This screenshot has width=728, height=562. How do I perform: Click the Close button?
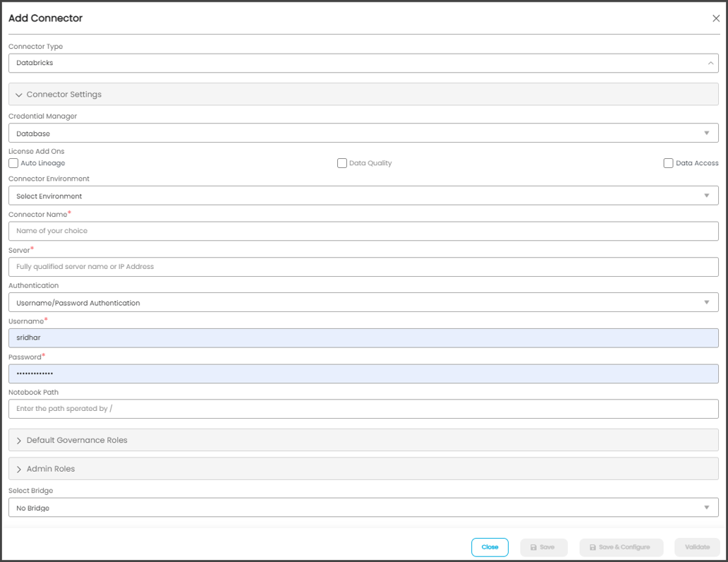490,547
